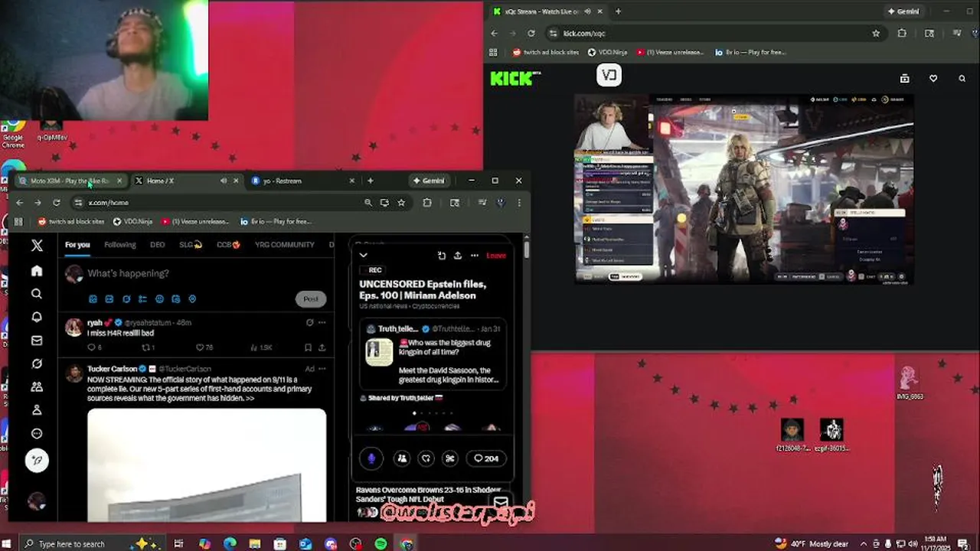Open Chrome menu in X window
Screen dimensions: 980x551
point(519,203)
